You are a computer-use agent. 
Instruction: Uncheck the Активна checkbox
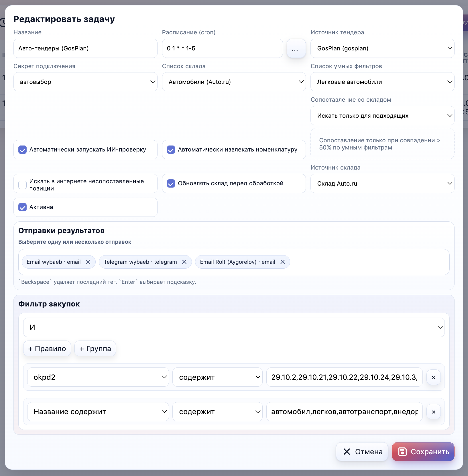23,207
